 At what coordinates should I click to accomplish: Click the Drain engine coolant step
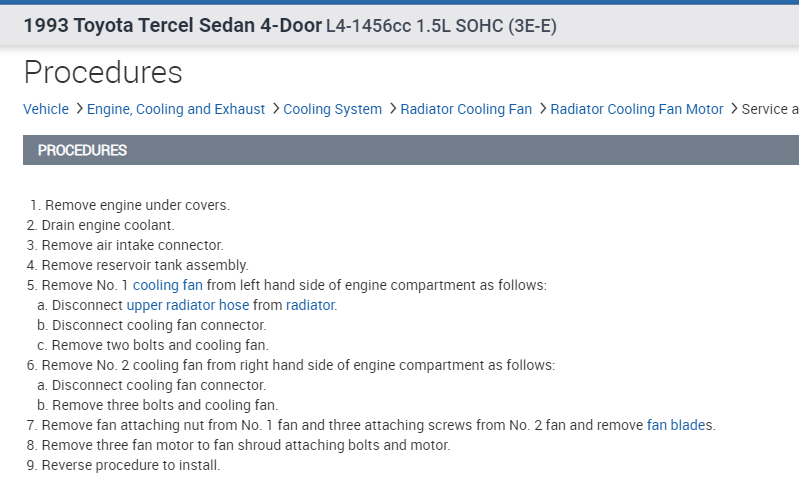tap(108, 225)
